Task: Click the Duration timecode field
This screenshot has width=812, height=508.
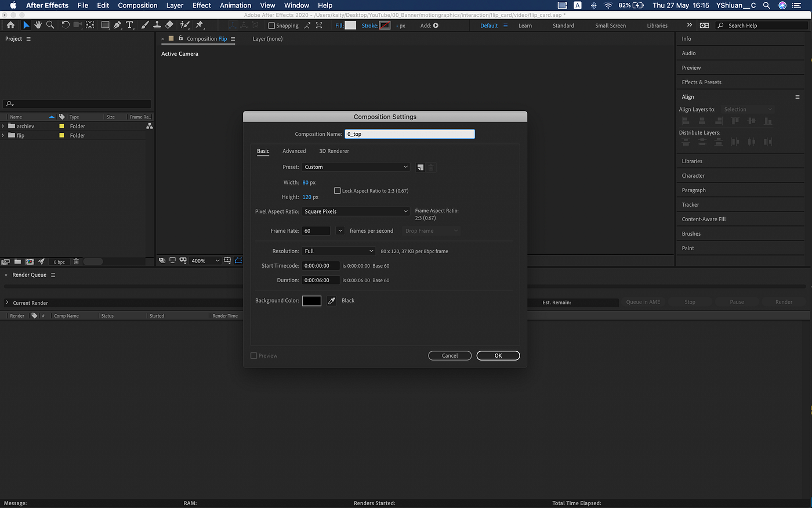Action: [321, 280]
